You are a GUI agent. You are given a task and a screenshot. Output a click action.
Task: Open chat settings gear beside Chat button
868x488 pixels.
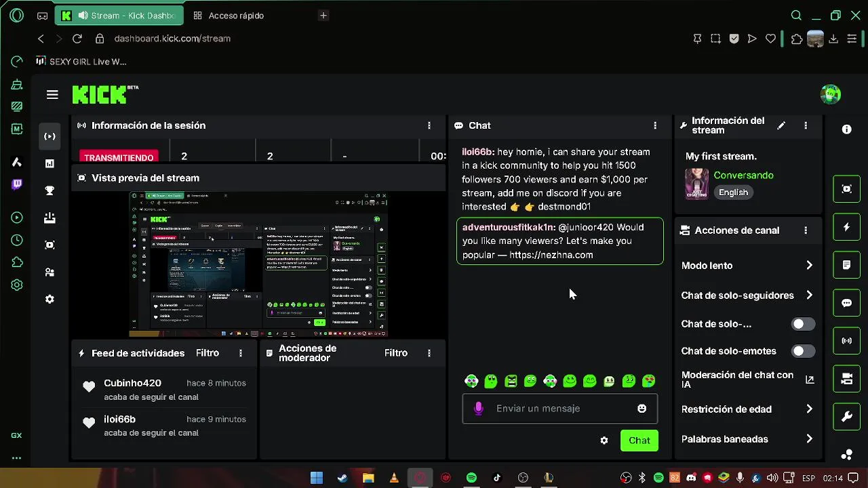[604, 441]
